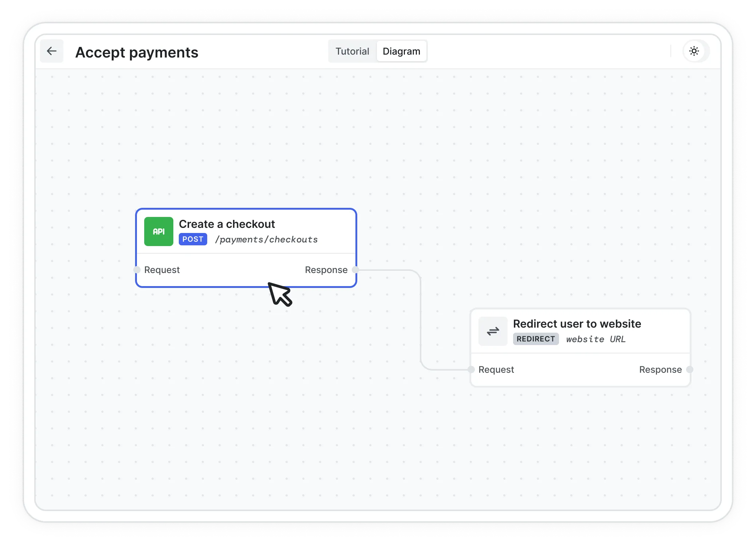This screenshot has width=756, height=546.
Task: Toggle the light theme sun icon
Action: coord(694,51)
